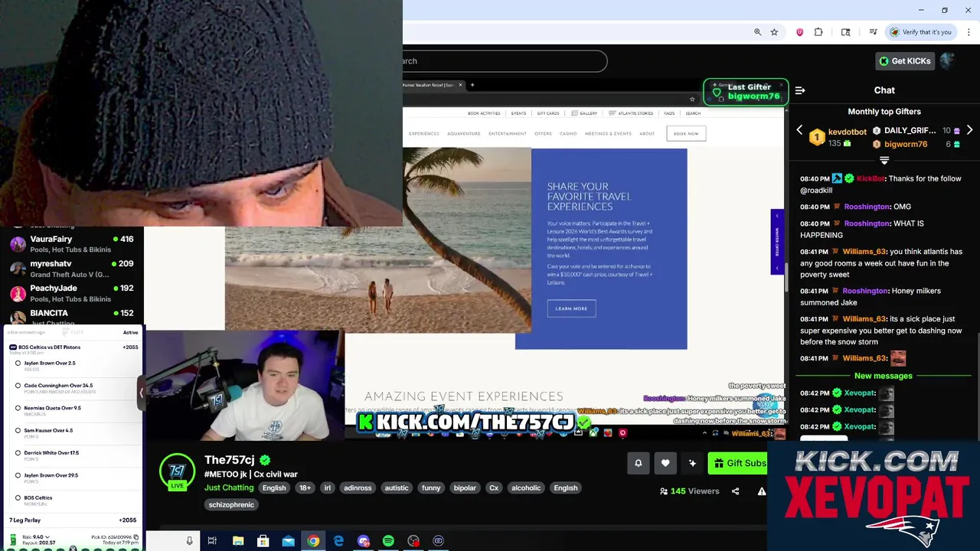Click BOOK NOW on the Atlantis site
Image resolution: width=980 pixels, height=551 pixels.
686,134
